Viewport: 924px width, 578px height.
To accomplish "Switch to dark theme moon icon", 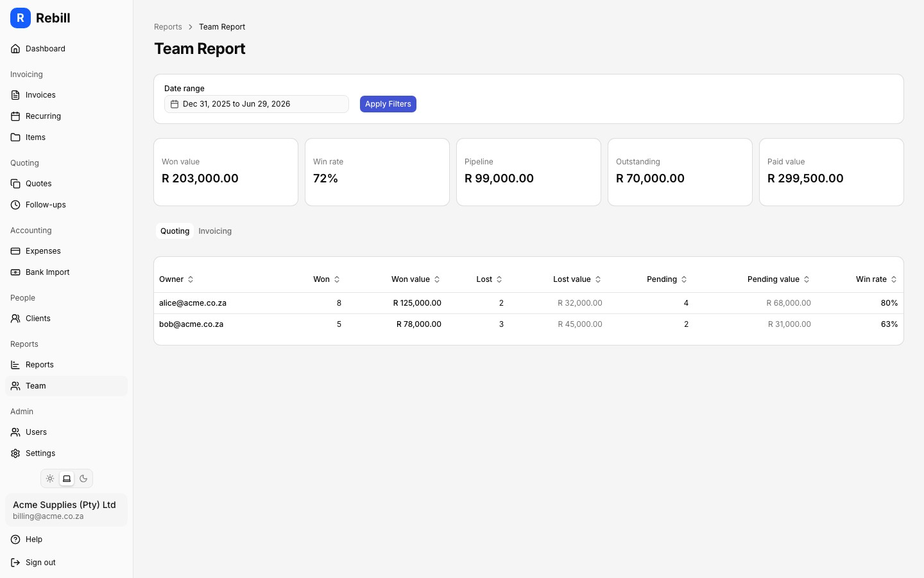I will point(83,478).
